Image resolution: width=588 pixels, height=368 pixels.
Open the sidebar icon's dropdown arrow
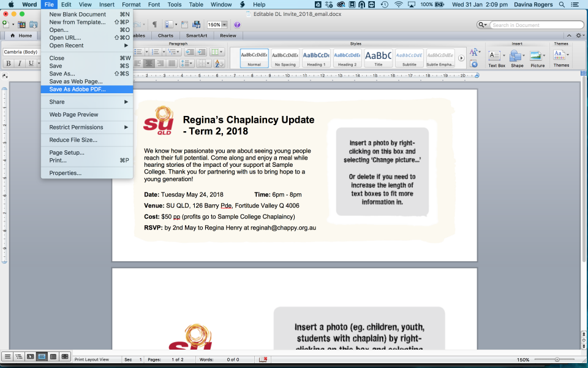click(x=176, y=25)
